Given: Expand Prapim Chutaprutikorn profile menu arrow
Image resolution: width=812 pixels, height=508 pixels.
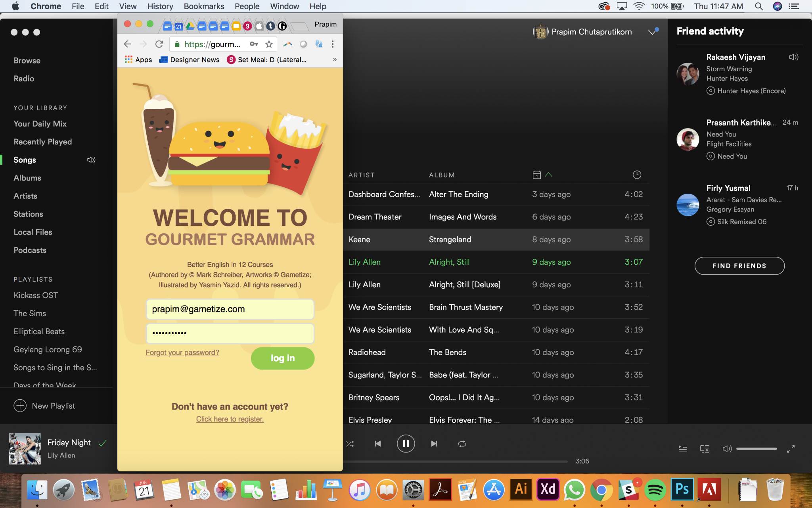Looking at the screenshot, I should click(653, 32).
